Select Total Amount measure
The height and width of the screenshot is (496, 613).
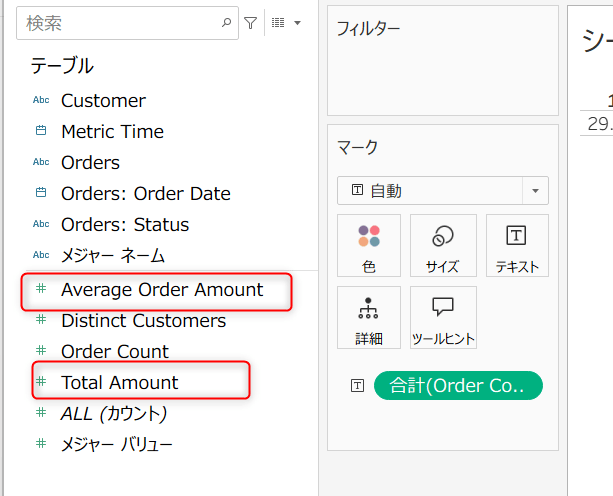(x=120, y=382)
